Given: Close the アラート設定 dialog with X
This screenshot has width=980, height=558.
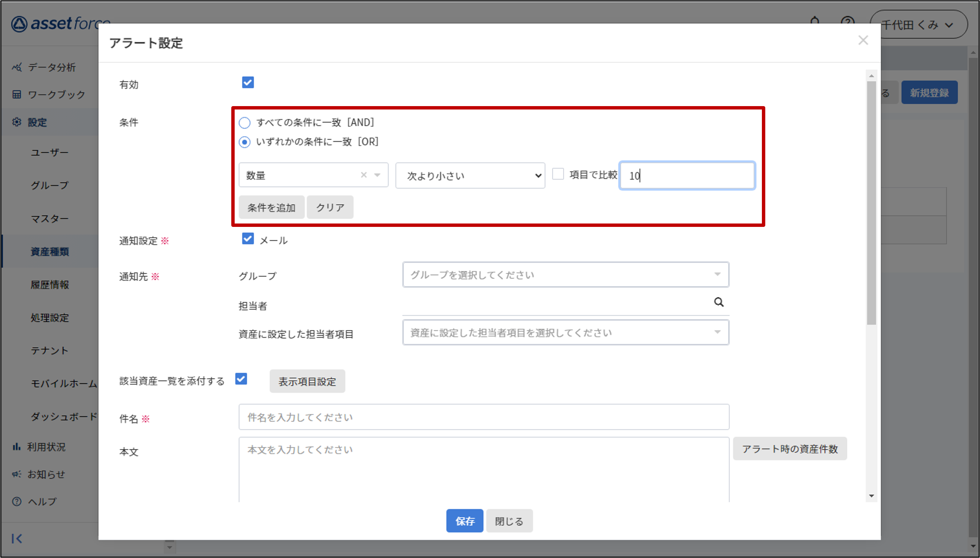Looking at the screenshot, I should point(863,40).
